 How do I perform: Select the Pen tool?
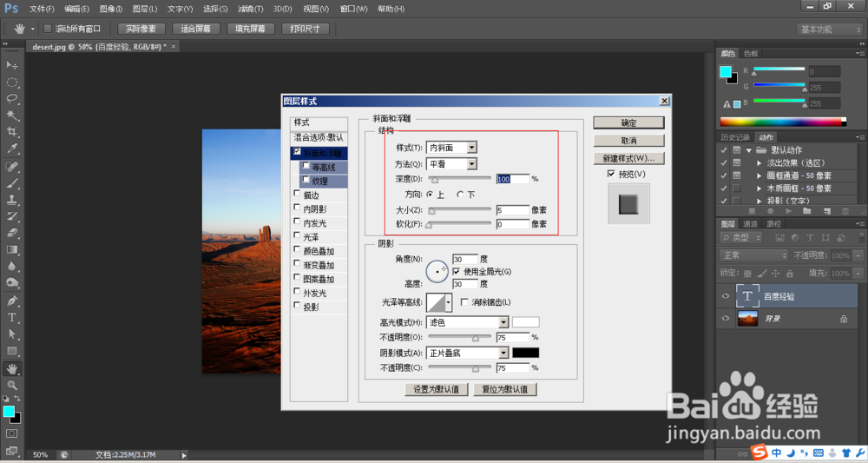pos(11,301)
